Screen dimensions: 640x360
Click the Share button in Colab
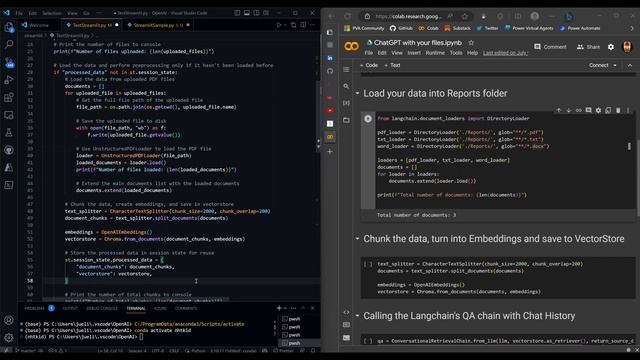(x=588, y=47)
